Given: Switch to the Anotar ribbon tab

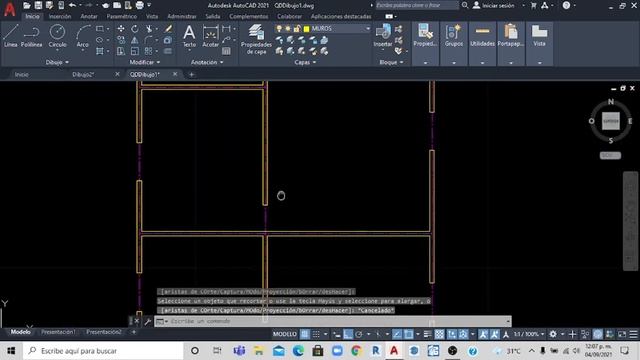Looking at the screenshot, I should point(89,16).
